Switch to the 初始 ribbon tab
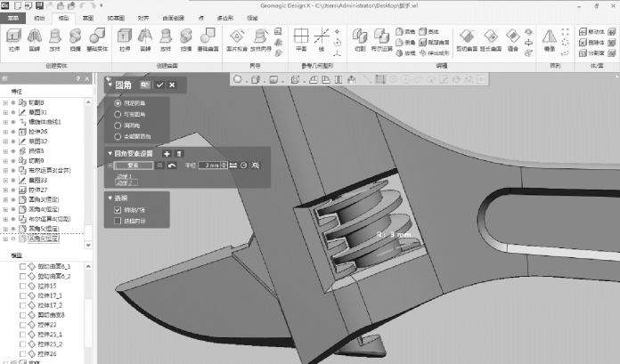Image resolution: width=620 pixels, height=364 pixels. [39, 18]
